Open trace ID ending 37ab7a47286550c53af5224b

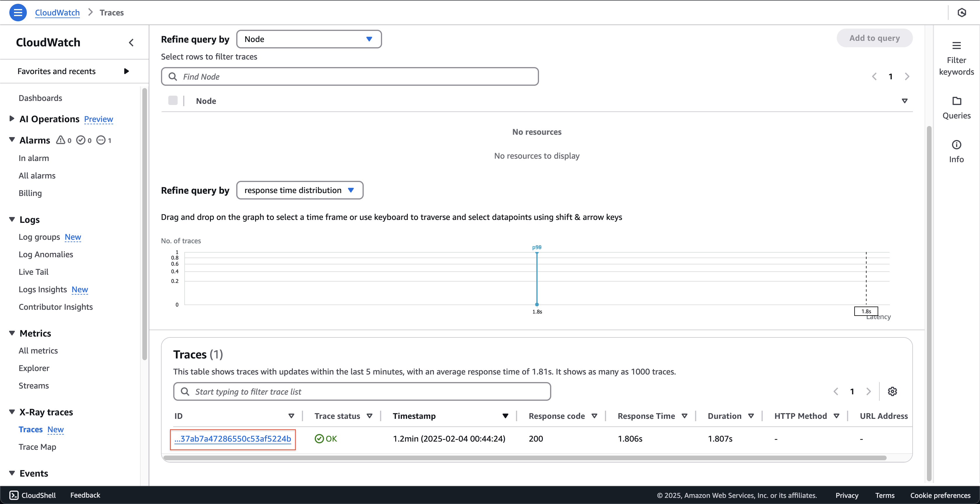[x=232, y=439]
